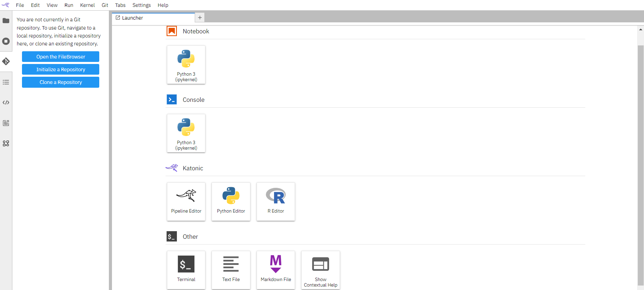Open the Run menu

[x=69, y=5]
